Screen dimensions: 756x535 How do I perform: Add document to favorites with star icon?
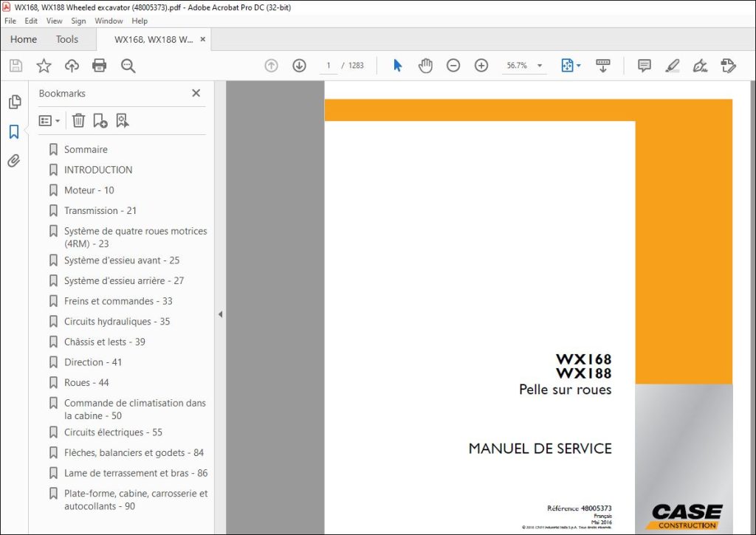pos(44,66)
